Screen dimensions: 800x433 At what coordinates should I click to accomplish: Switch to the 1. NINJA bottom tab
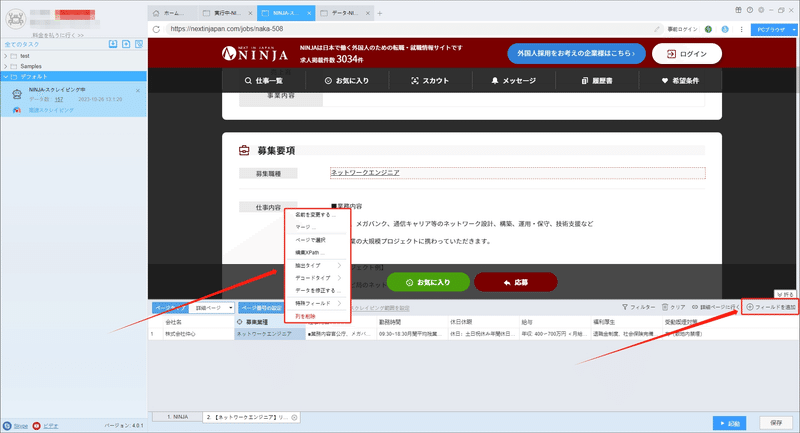click(x=178, y=417)
